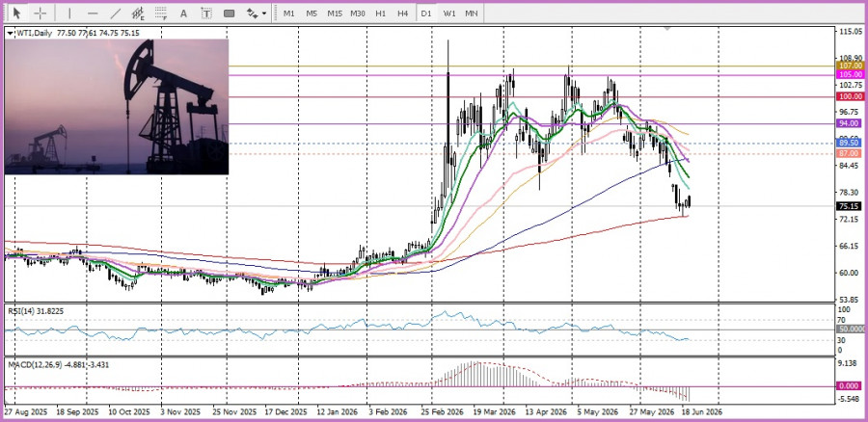Click the 12 Jan 2026 date label

pyautogui.click(x=337, y=412)
